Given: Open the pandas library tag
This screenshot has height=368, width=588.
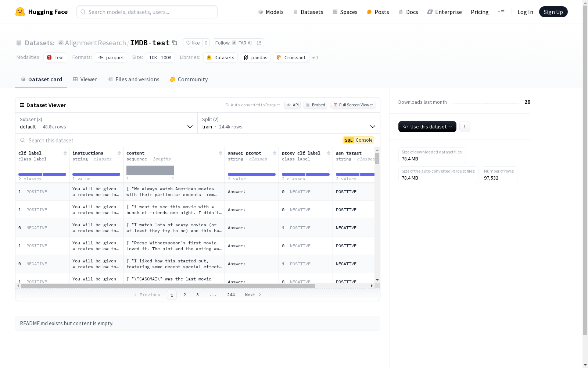Looking at the screenshot, I should (255, 57).
